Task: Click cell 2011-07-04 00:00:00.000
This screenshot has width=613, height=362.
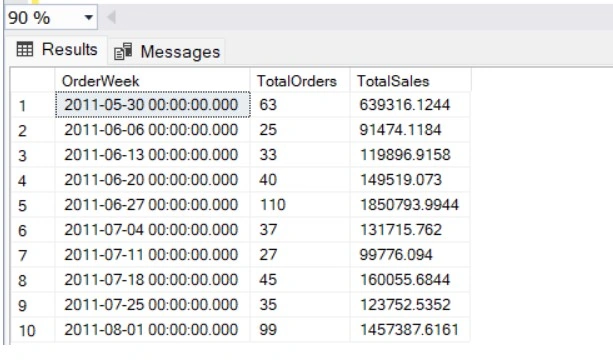Action: click(x=152, y=230)
